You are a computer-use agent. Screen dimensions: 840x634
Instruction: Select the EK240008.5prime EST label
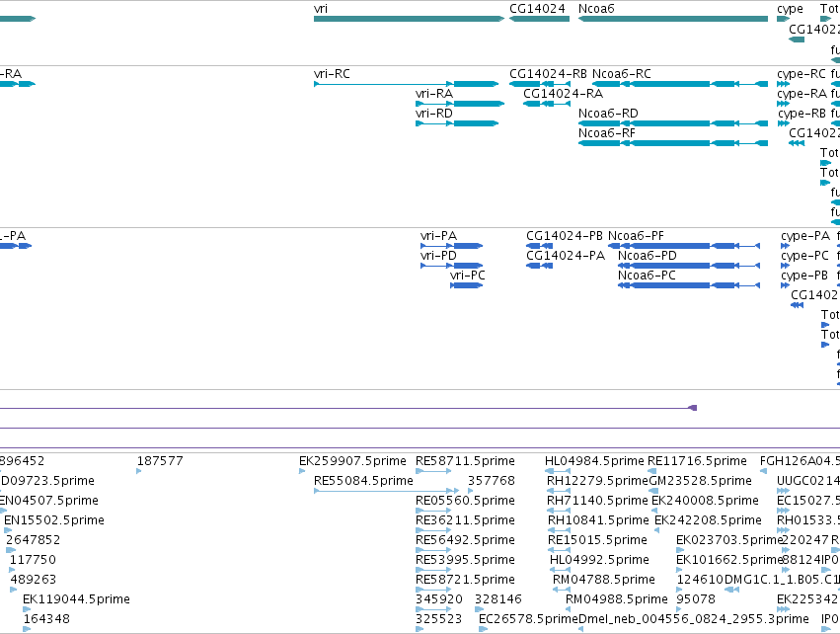pyautogui.click(x=705, y=501)
